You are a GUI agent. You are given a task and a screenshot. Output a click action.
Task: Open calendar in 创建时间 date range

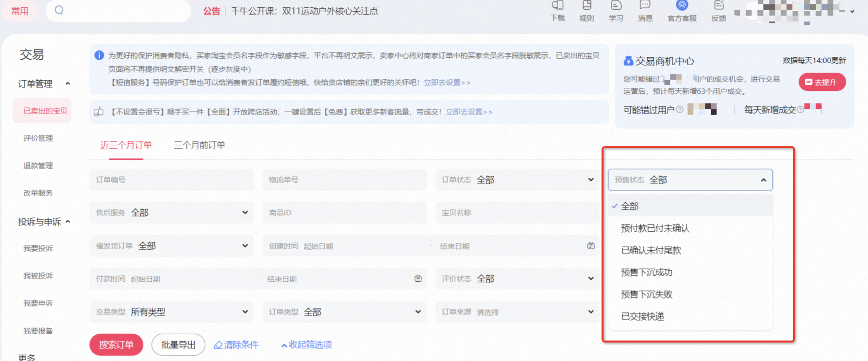pyautogui.click(x=591, y=246)
